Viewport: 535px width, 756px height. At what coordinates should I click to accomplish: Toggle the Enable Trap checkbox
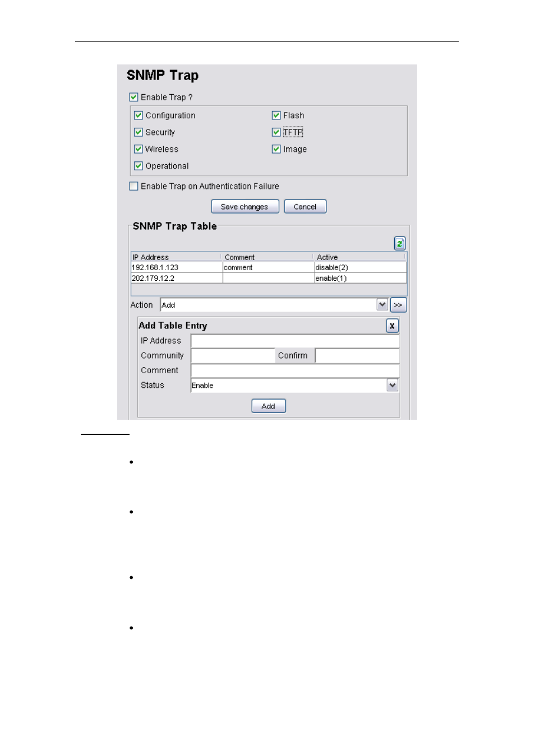pyautogui.click(x=133, y=97)
